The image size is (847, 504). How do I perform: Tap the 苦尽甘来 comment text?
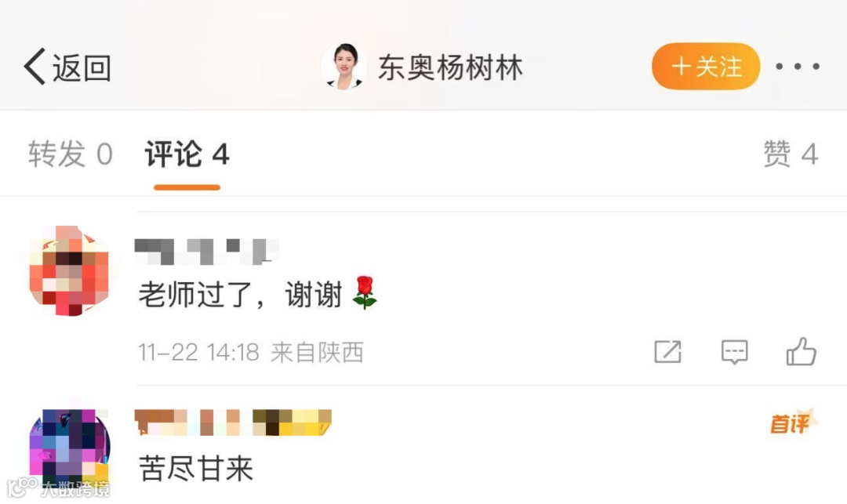click(x=196, y=468)
